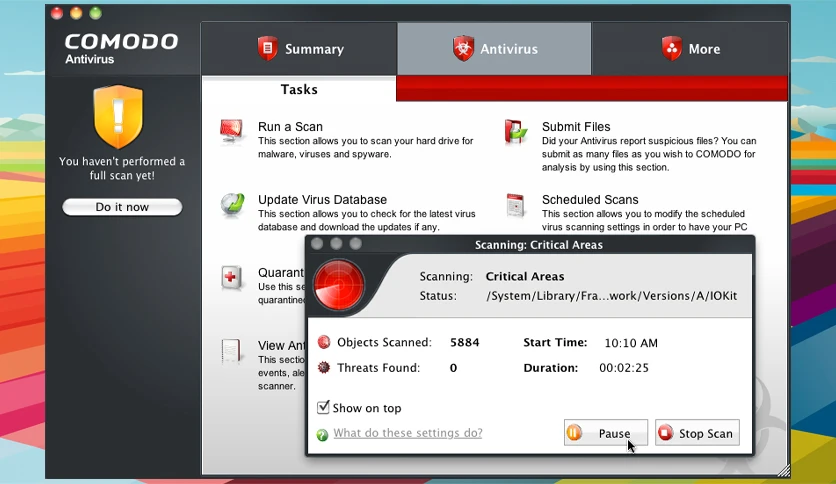Click the window resize grip corner
Screen dimensions: 836x484
coord(783,470)
